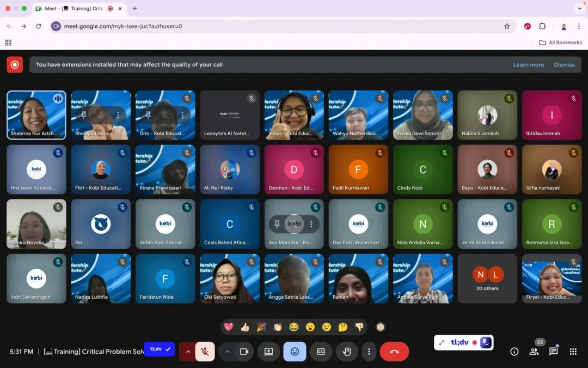Click the present screen button
This screenshot has width=588, height=368.
coord(268,352)
